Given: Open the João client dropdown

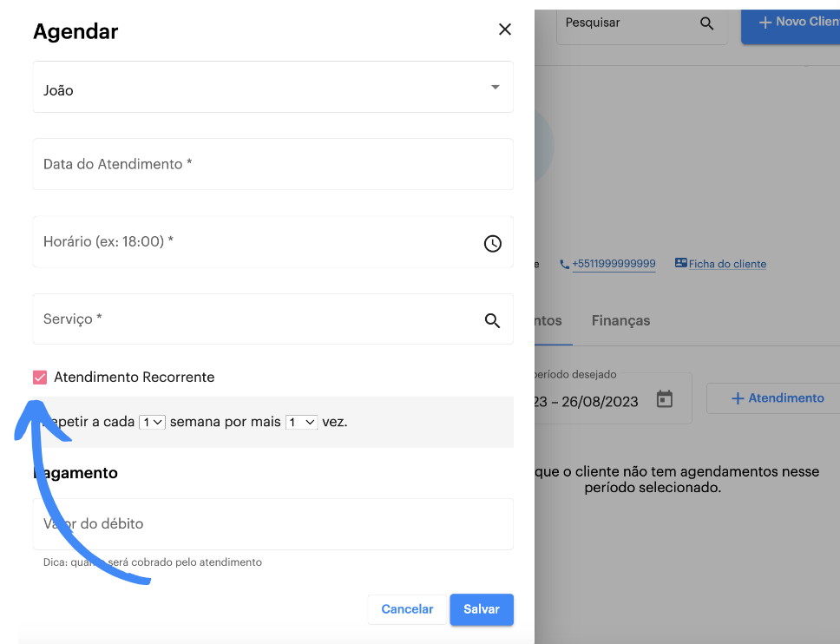Looking at the screenshot, I should (272, 88).
